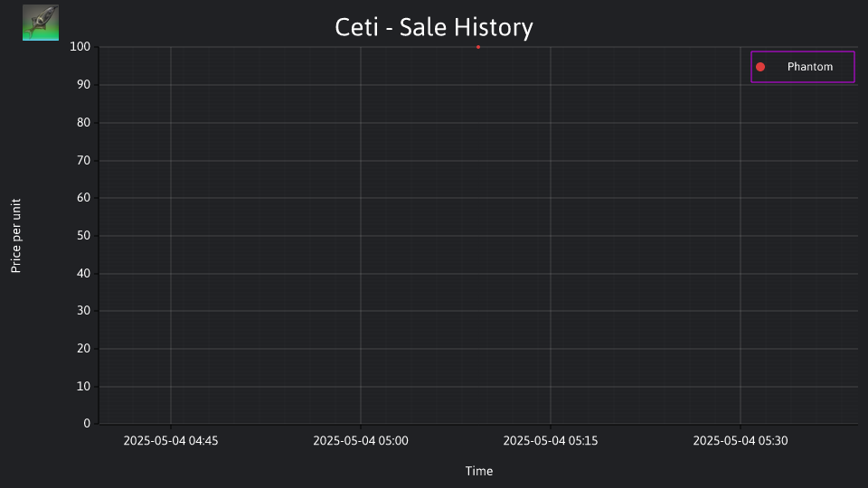Viewport: 868px width, 488px height.
Task: Click the Time axis title
Action: click(x=479, y=471)
